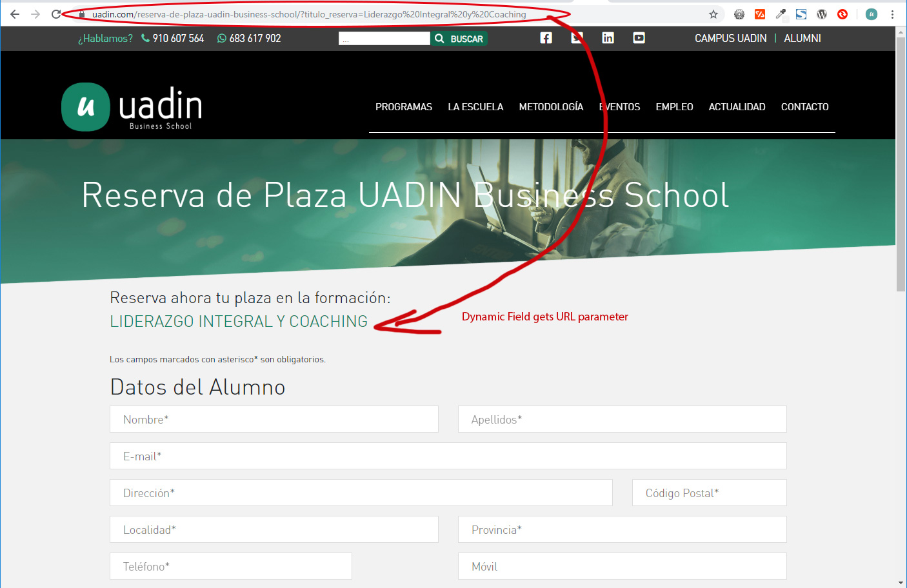Open the Chrome three-dot menu

coord(892,14)
